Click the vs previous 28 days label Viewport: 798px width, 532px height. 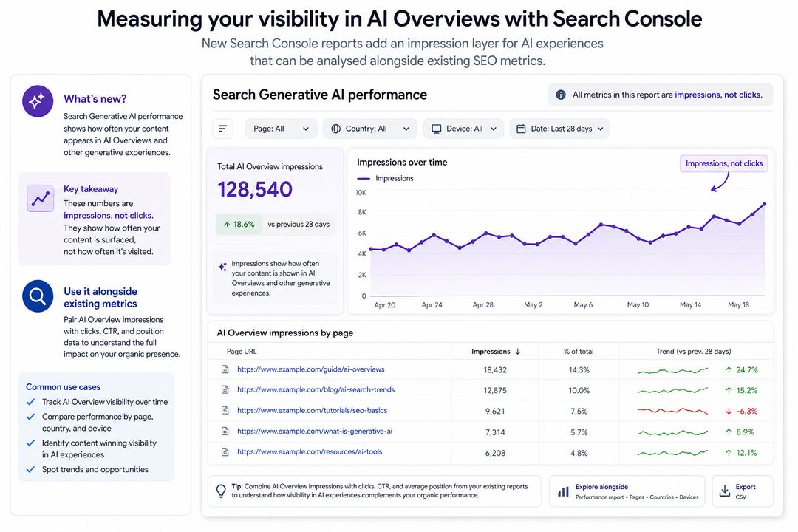[x=299, y=225]
